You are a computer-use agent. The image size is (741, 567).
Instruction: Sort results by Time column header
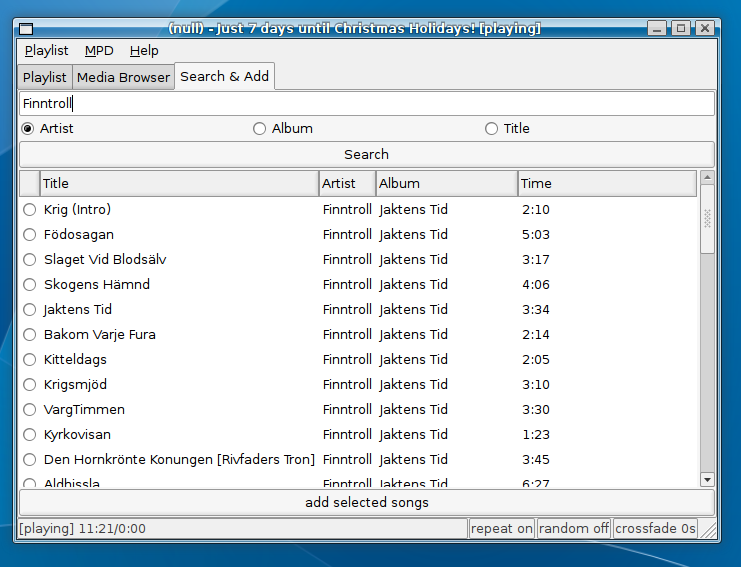tap(607, 183)
